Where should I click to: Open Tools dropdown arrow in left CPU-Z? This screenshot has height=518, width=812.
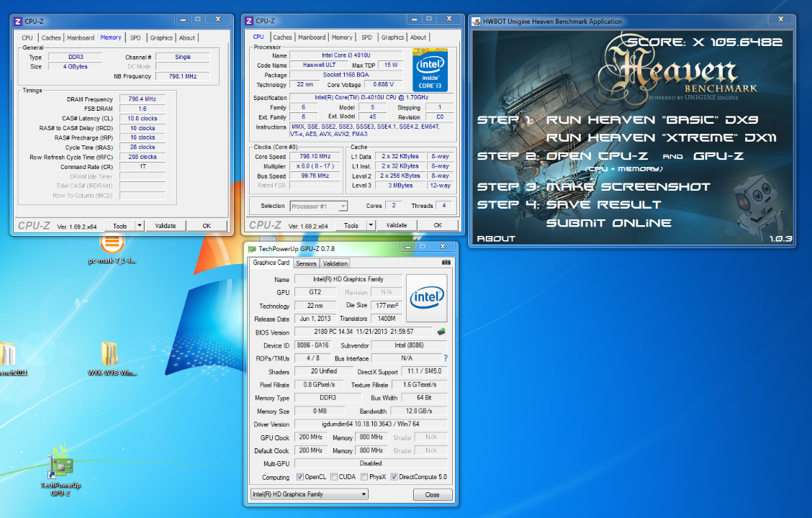pyautogui.click(x=140, y=226)
